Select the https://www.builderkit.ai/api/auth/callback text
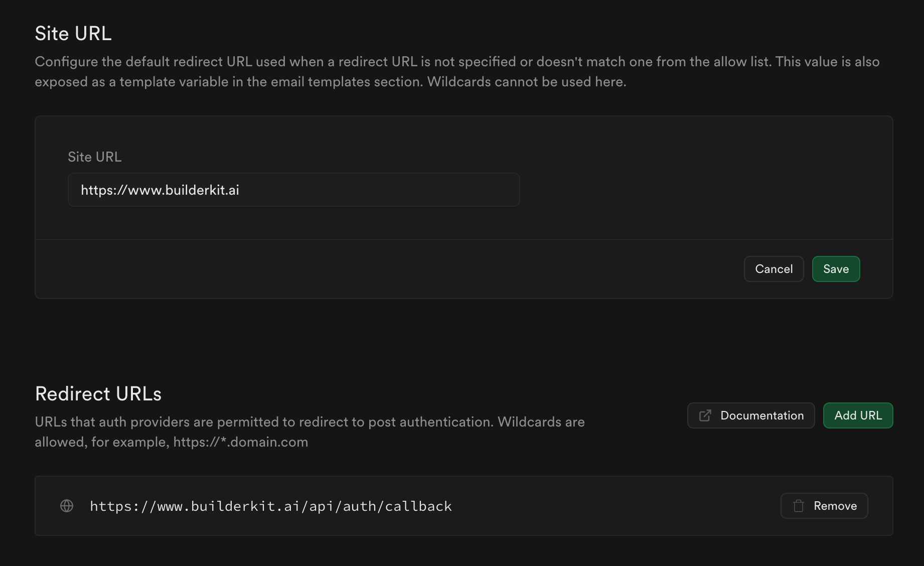924x566 pixels. coord(271,506)
